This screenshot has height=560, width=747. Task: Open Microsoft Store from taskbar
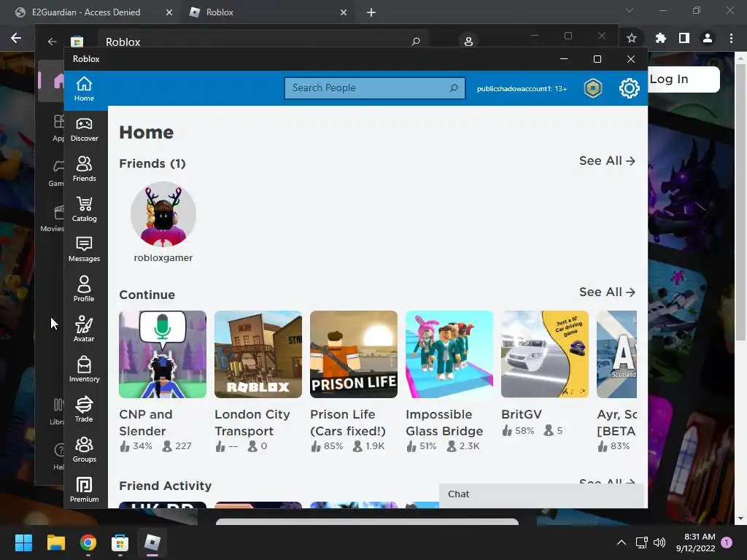pos(120,542)
